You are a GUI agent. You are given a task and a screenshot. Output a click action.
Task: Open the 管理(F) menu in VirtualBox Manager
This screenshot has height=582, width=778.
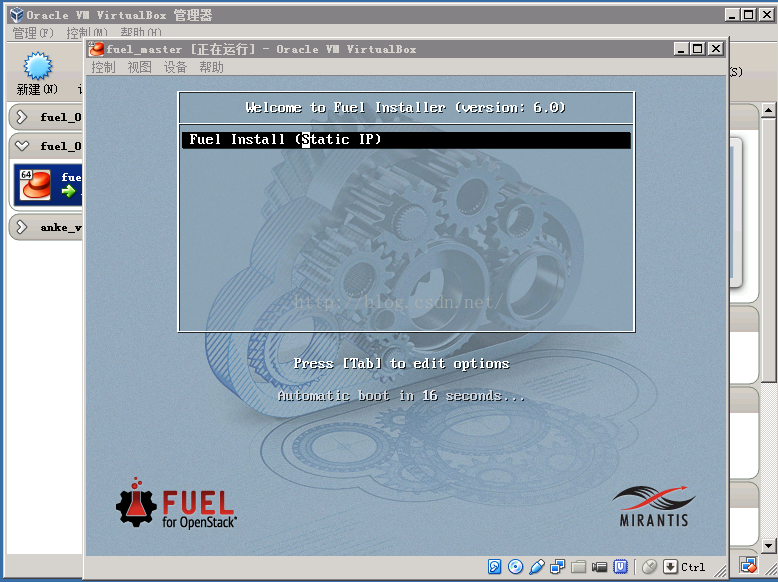[33, 33]
